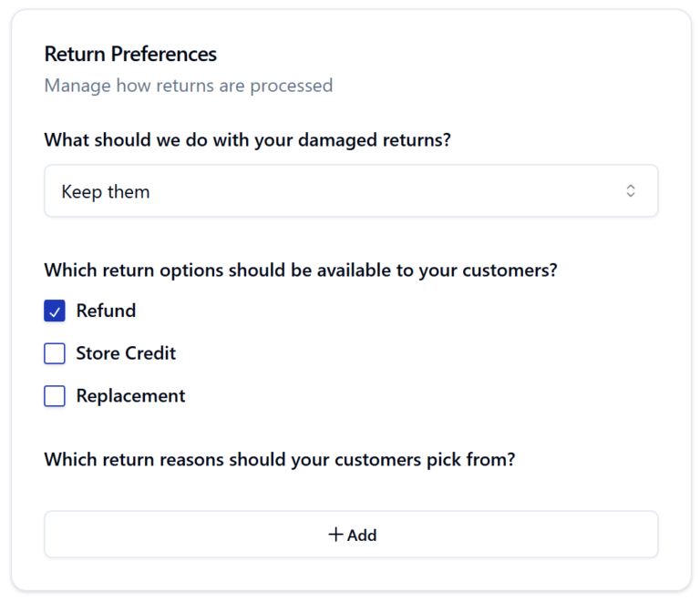Click "Manage how returns are processed" subtitle
700x602 pixels.
[188, 86]
